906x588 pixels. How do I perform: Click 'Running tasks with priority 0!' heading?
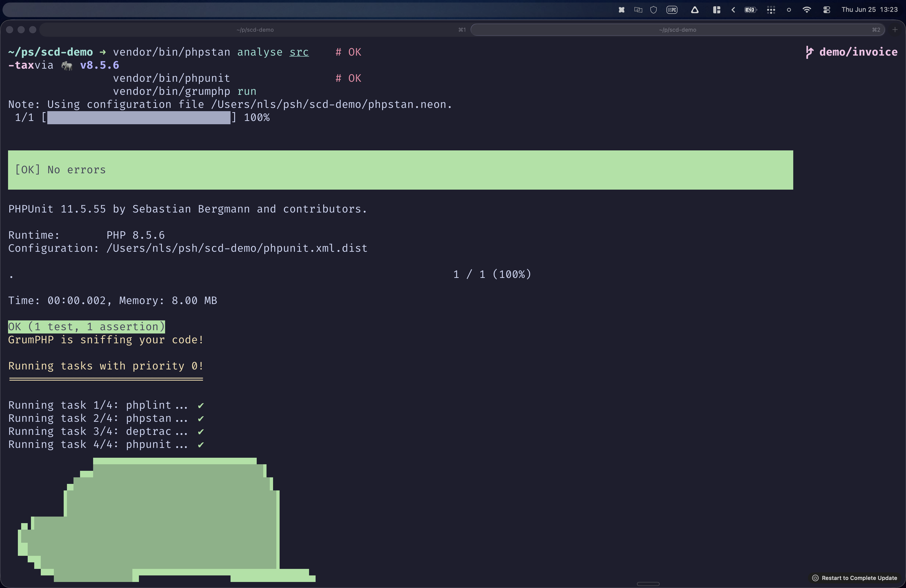pyautogui.click(x=106, y=366)
